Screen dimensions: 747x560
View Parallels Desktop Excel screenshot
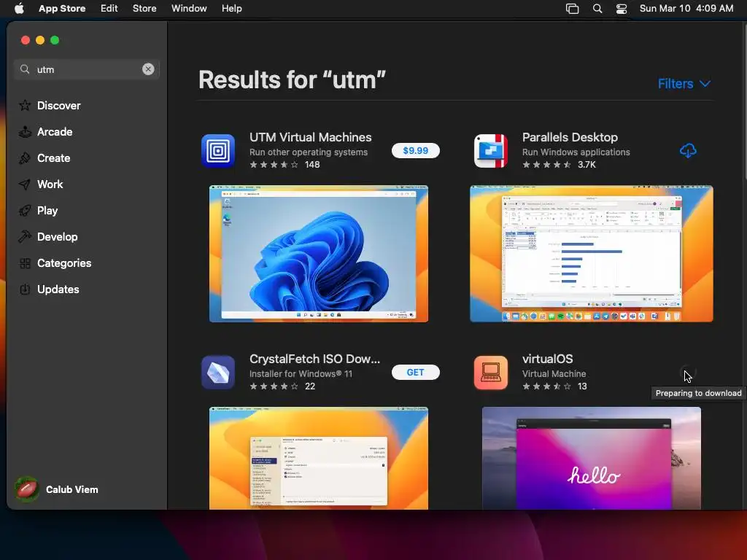[x=591, y=253]
